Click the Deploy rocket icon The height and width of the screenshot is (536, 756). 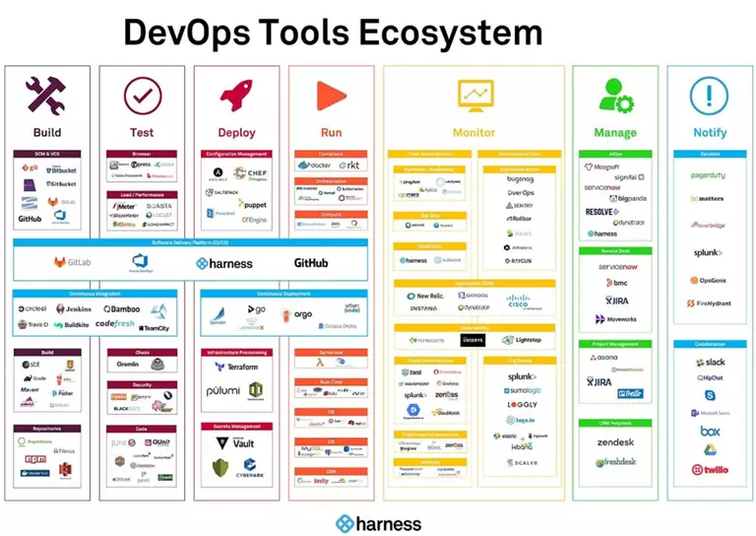coord(236,95)
